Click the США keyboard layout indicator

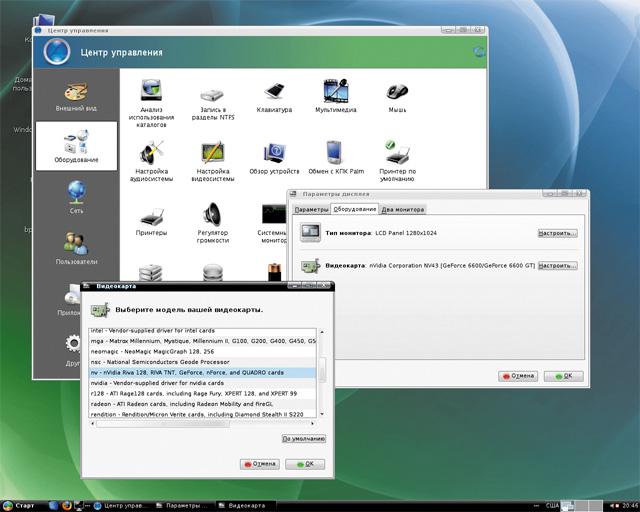tap(552, 506)
